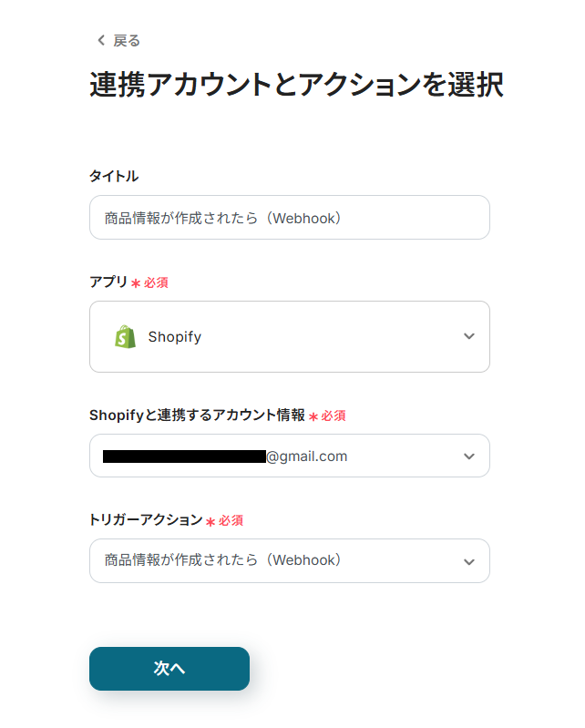Click the タイトル field label

(x=114, y=176)
